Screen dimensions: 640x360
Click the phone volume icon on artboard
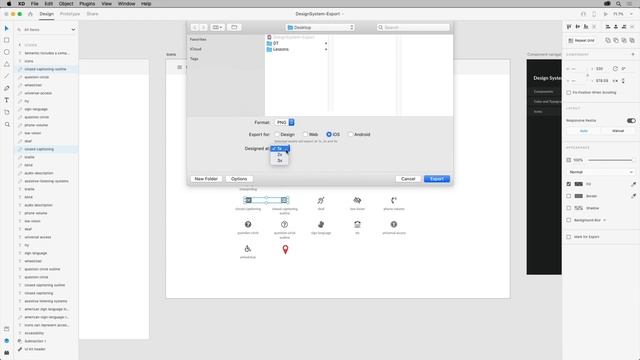(x=393, y=200)
